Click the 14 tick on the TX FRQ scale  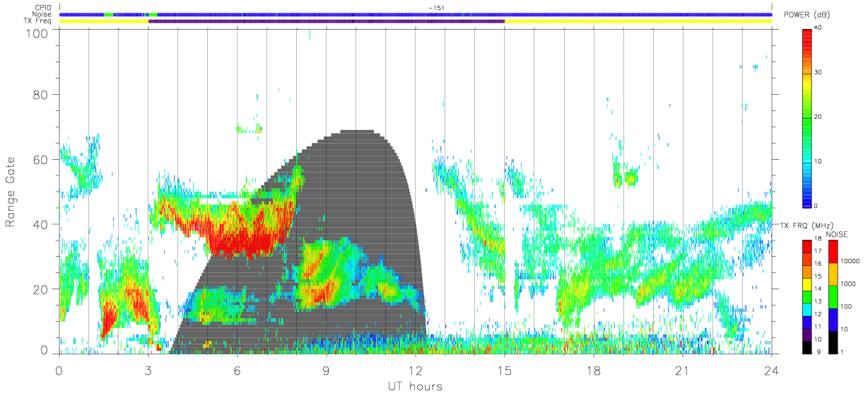click(818, 289)
